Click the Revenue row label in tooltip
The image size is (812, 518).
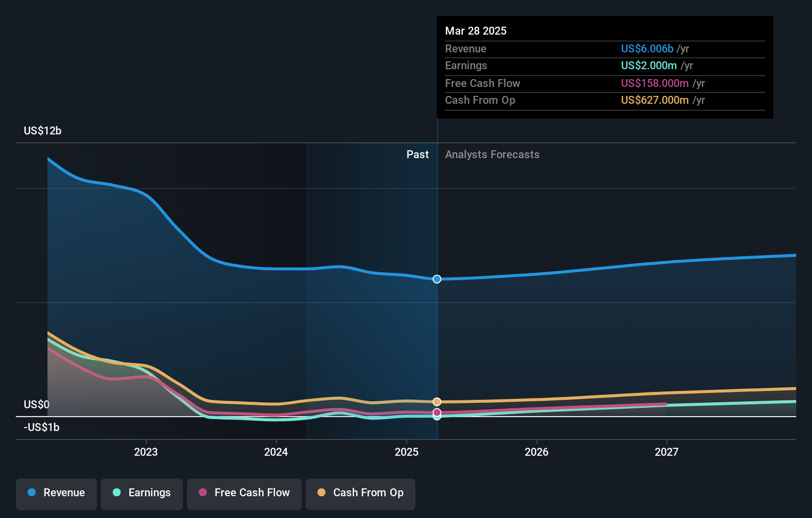pyautogui.click(x=465, y=48)
